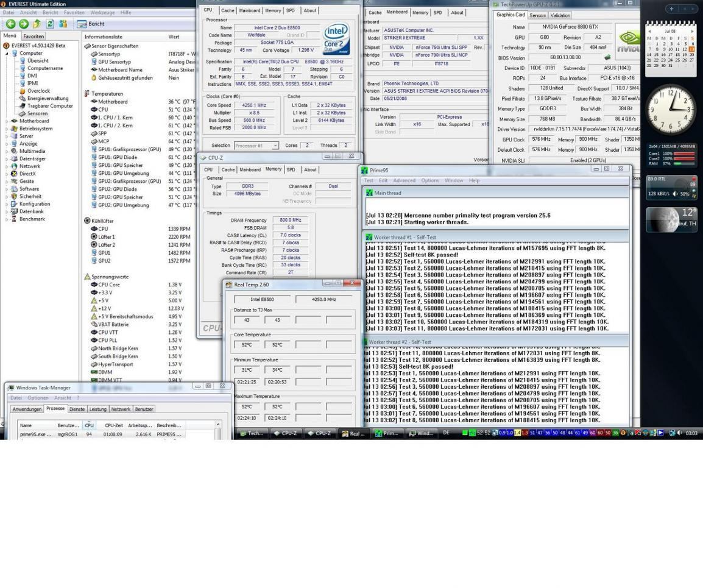Click the analog clock sidebar gadget
The height and width of the screenshot is (588, 703).
click(x=670, y=110)
